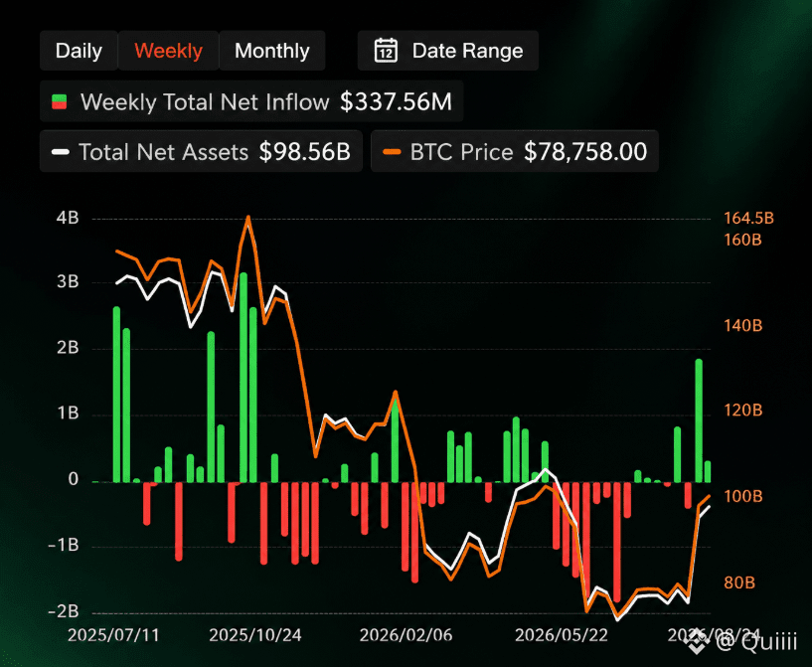Click the 120B right axis label
Screen dimensions: 812x667
pyautogui.click(x=743, y=411)
